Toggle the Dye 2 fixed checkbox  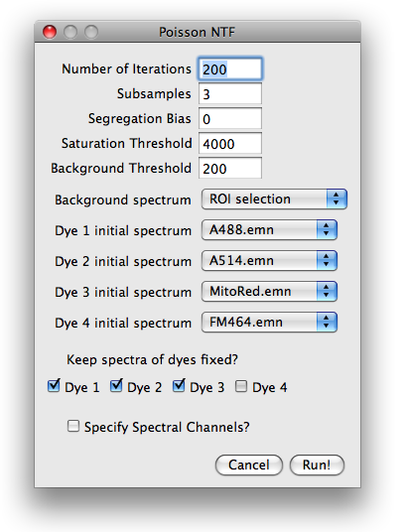pyautogui.click(x=116, y=386)
